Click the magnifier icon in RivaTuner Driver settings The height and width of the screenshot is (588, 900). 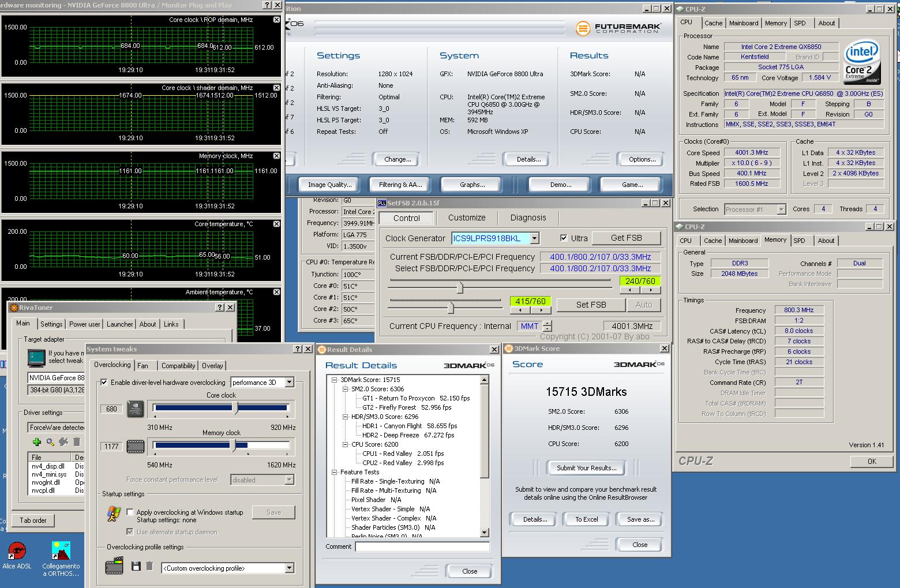(50, 442)
